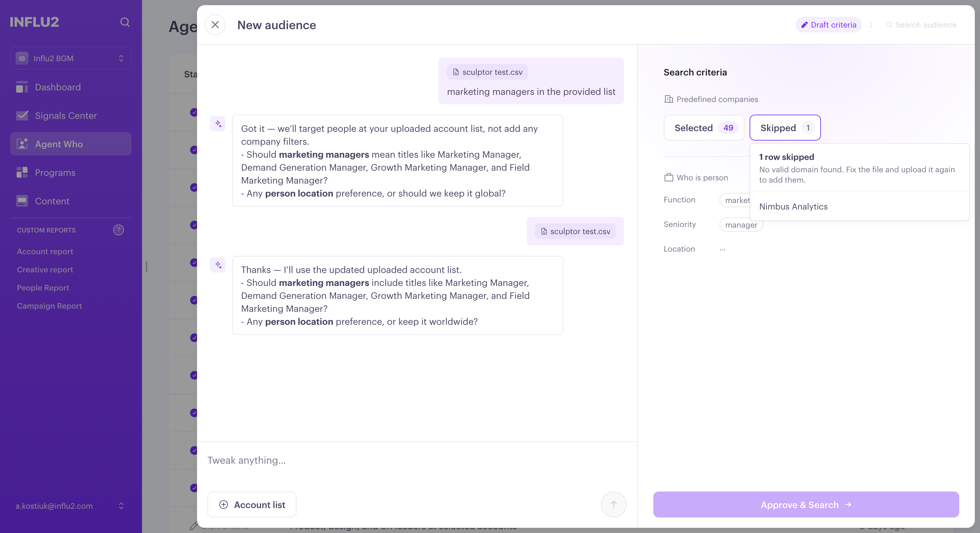Expand the a.kostiuk@influ2.com account menu
Image resolution: width=980 pixels, height=533 pixels.
pos(70,506)
